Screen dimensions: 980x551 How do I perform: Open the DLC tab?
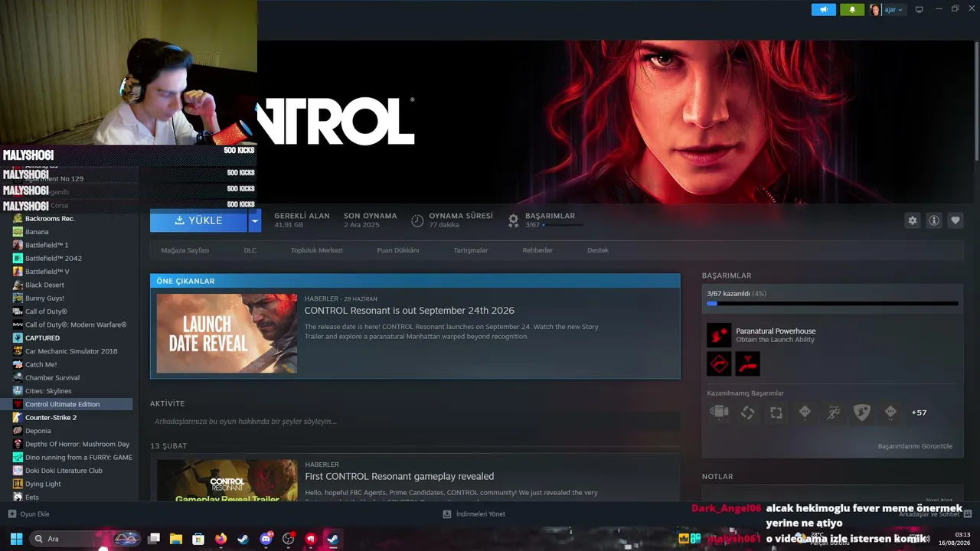(x=250, y=250)
